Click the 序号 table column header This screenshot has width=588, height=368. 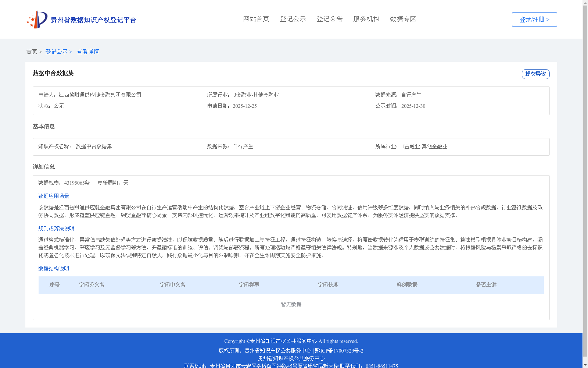(55, 285)
